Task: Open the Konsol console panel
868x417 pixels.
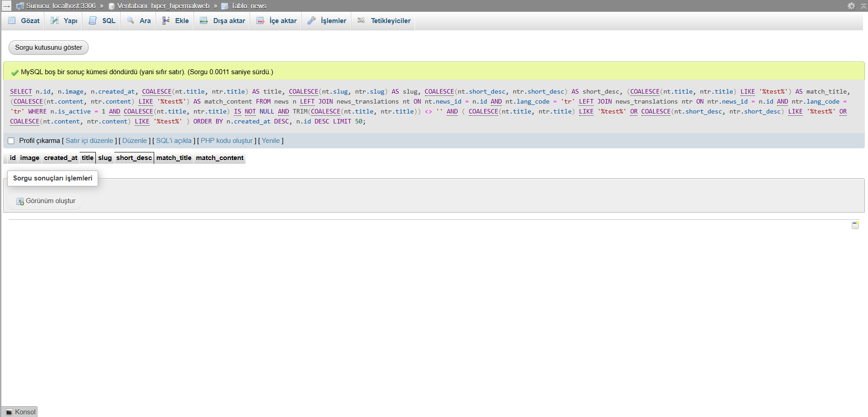Action: click(x=20, y=412)
